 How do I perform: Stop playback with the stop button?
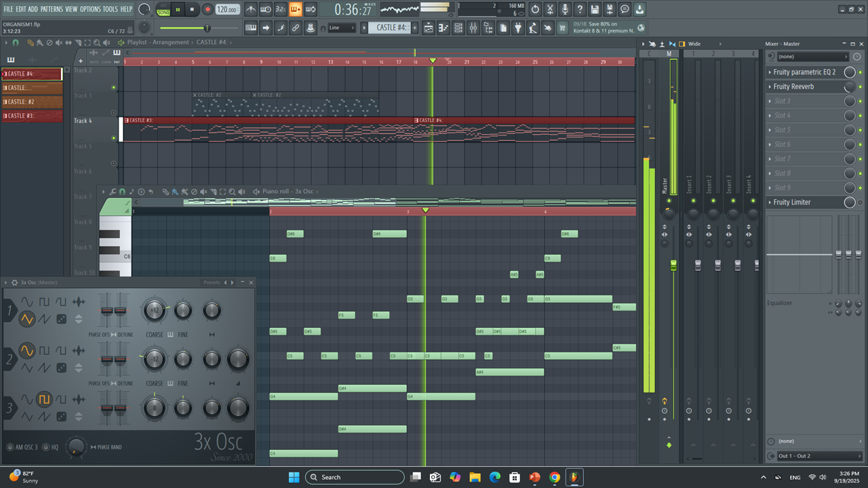pos(192,9)
